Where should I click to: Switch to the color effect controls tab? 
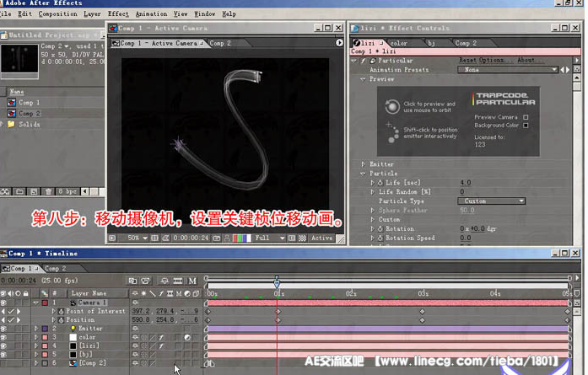click(398, 43)
